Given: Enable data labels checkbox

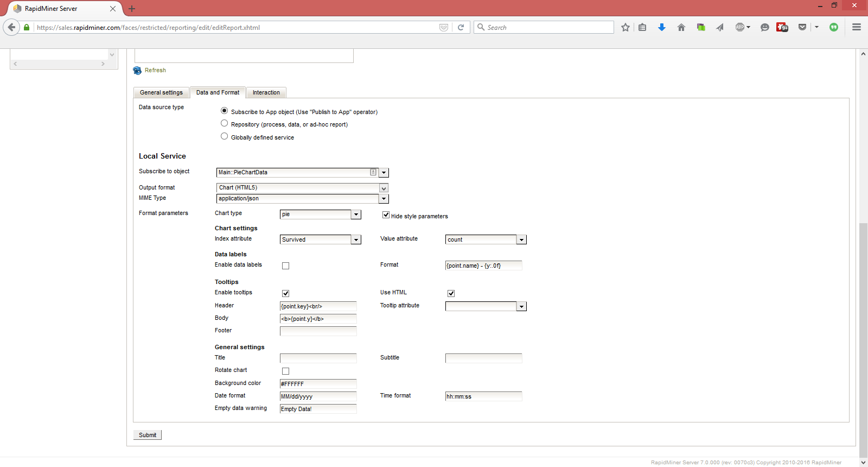Looking at the screenshot, I should (x=285, y=266).
